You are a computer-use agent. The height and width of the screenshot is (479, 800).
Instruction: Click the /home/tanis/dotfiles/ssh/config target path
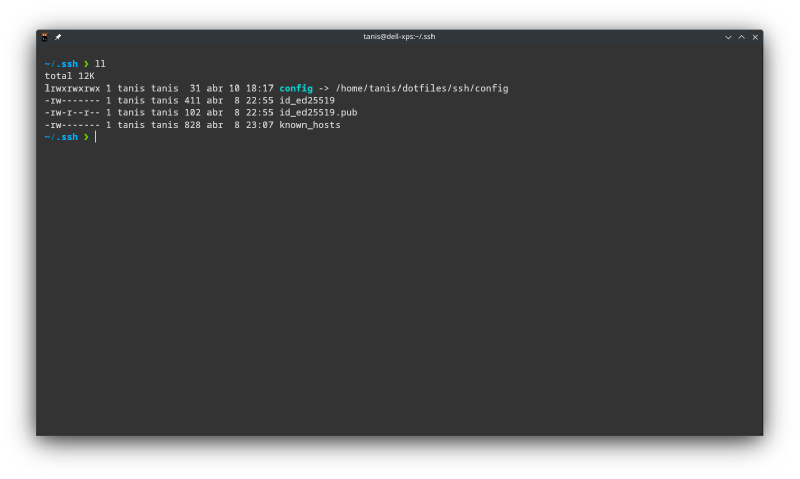point(422,88)
